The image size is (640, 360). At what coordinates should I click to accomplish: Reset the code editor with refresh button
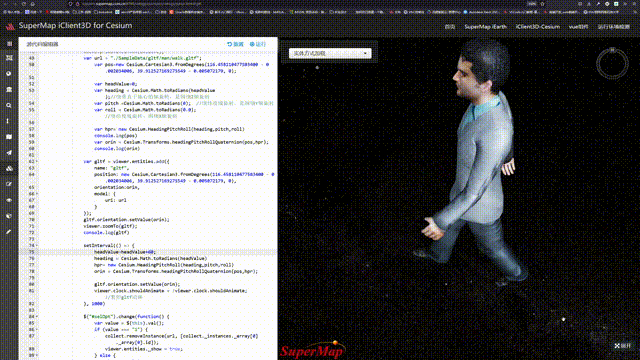235,44
